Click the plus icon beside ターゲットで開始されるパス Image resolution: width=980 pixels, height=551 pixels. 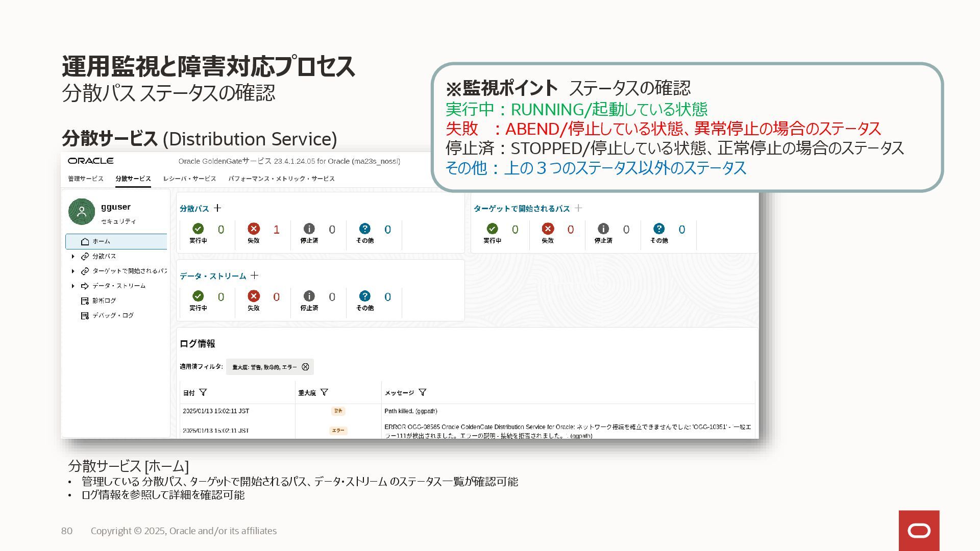[x=578, y=208]
